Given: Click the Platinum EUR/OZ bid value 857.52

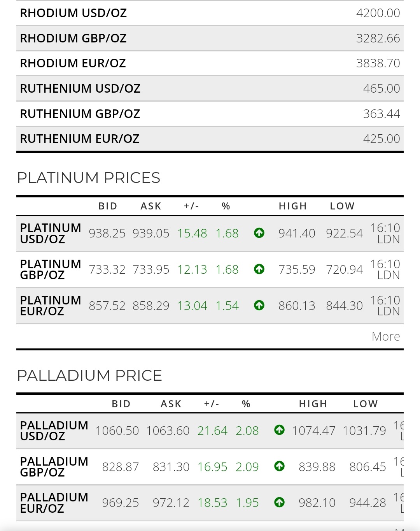Looking at the screenshot, I should click(x=107, y=306).
